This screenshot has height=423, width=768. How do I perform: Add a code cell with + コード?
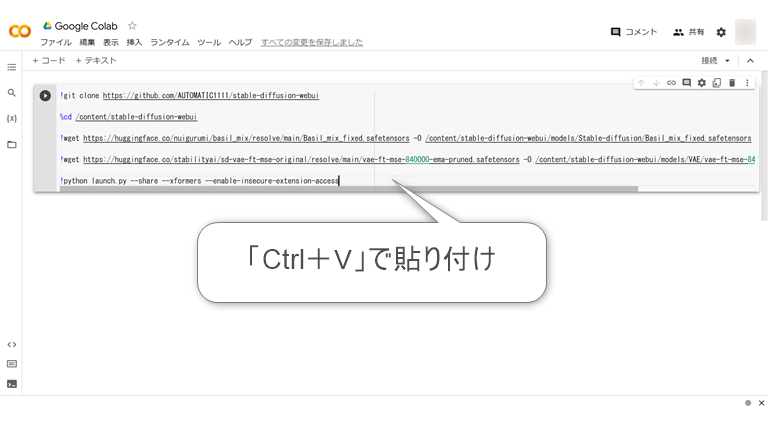(x=49, y=61)
